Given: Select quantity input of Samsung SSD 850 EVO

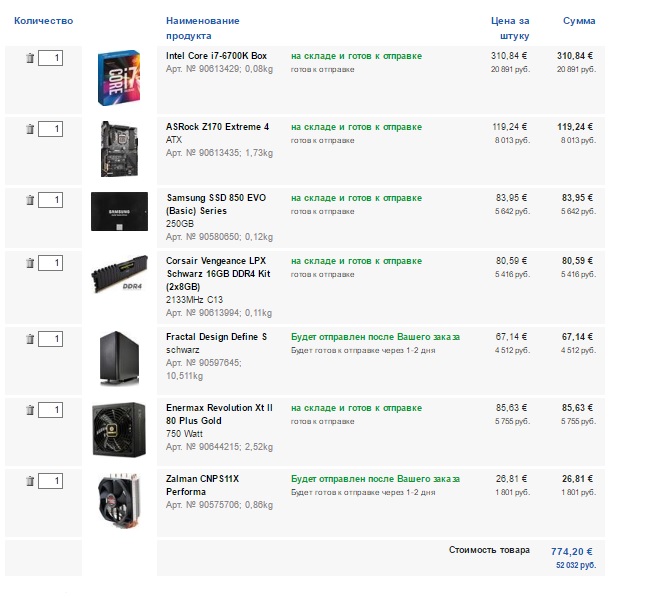Looking at the screenshot, I should pyautogui.click(x=50, y=200).
